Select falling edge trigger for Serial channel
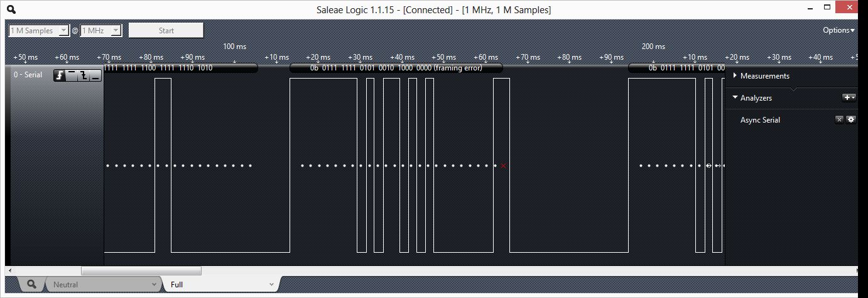This screenshot has height=298, width=868. pos(84,76)
